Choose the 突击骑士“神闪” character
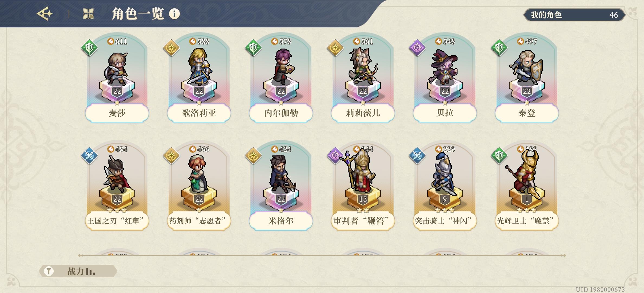 445,186
